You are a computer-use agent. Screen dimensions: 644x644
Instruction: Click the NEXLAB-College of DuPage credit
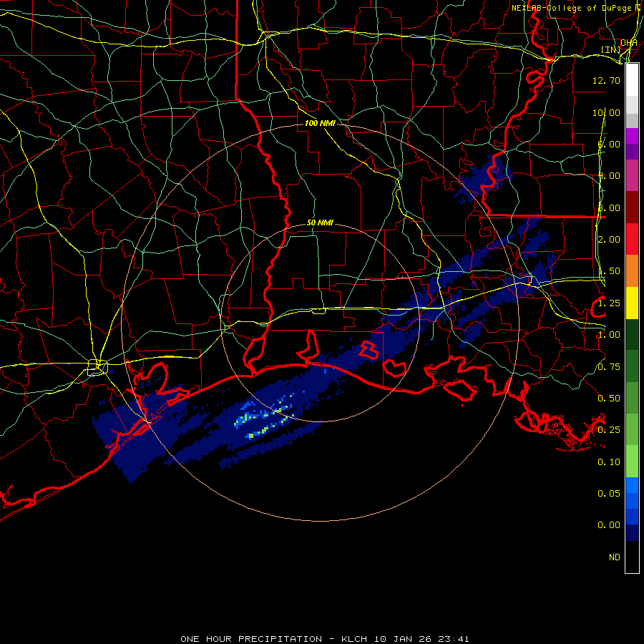(571, 8)
